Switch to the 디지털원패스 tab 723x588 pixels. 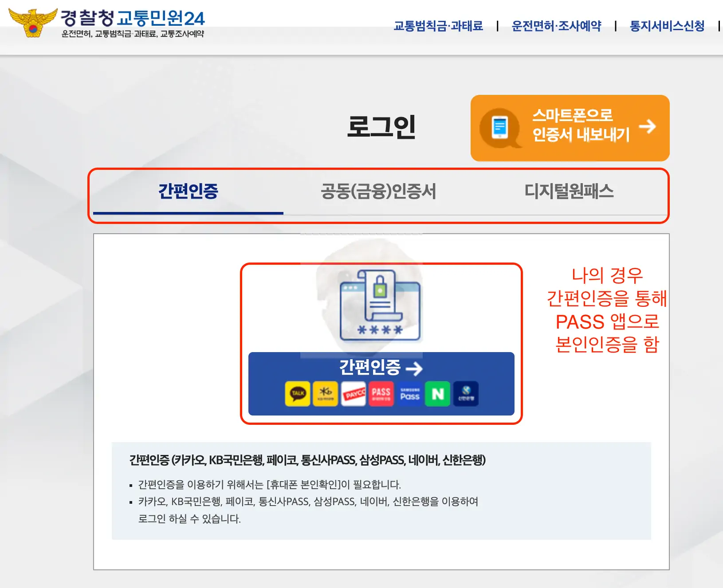point(569,192)
